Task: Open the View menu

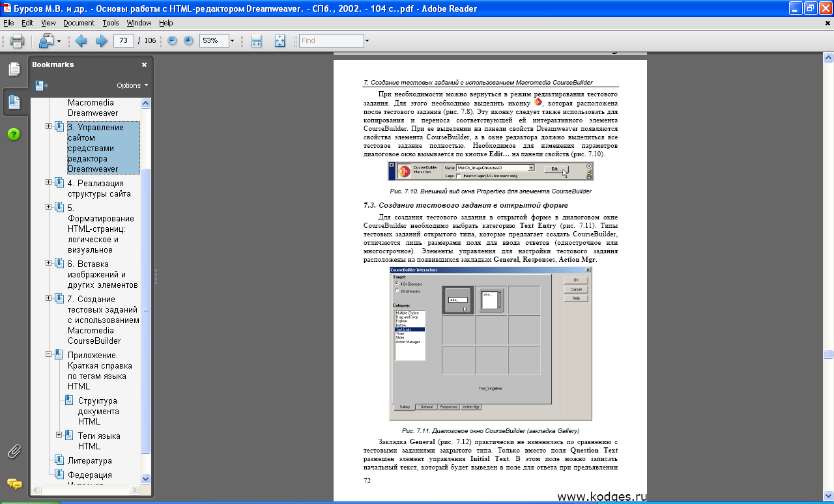Action: tap(48, 23)
